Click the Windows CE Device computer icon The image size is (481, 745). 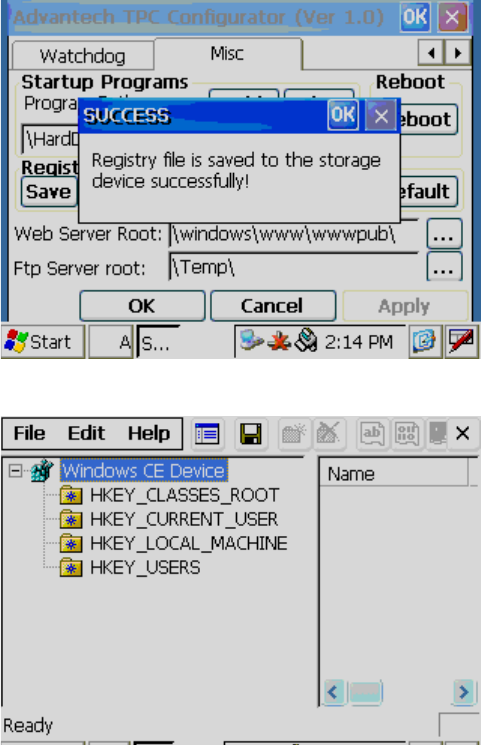coord(42,471)
